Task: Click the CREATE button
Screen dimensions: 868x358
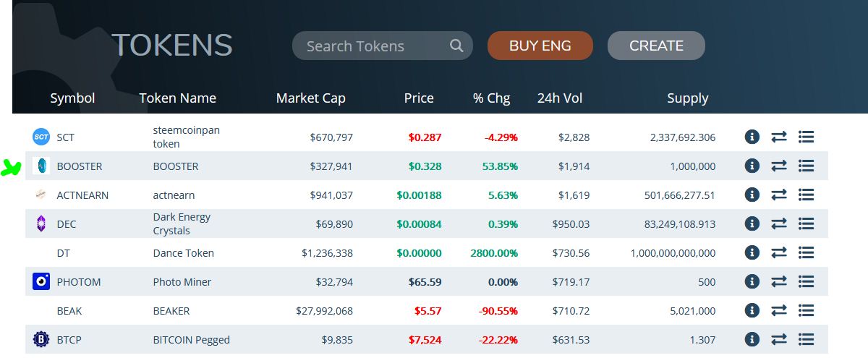Action: (656, 46)
